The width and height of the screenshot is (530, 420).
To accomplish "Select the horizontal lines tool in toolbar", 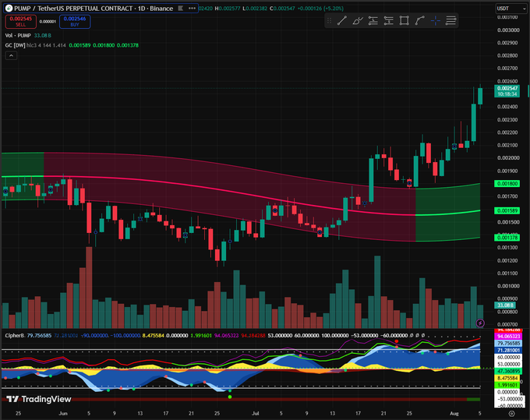I will click(x=451, y=20).
